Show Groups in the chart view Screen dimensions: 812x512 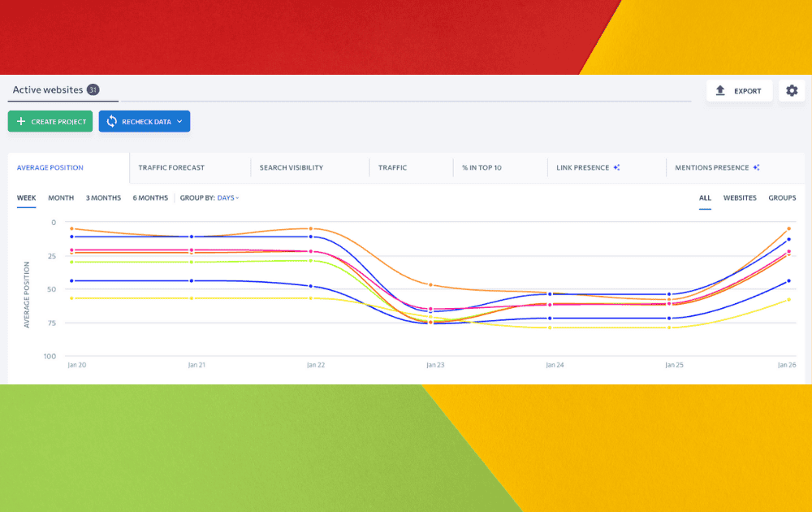click(x=782, y=198)
